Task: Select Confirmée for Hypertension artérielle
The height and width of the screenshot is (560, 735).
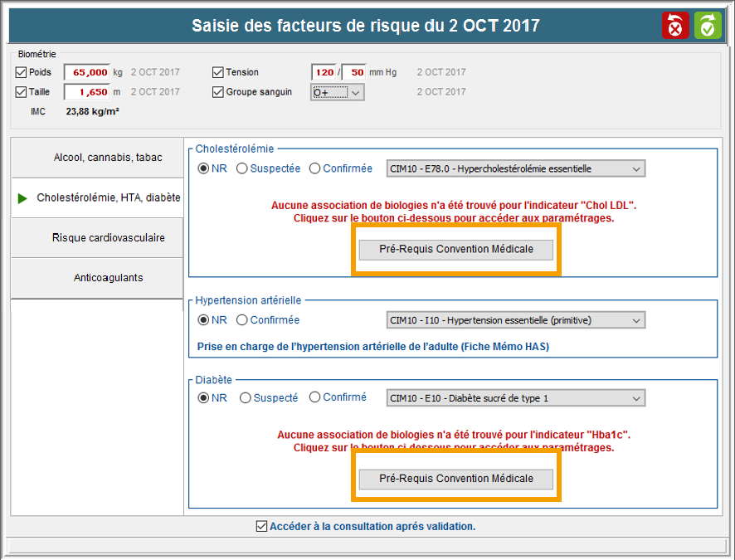Action: 242,320
